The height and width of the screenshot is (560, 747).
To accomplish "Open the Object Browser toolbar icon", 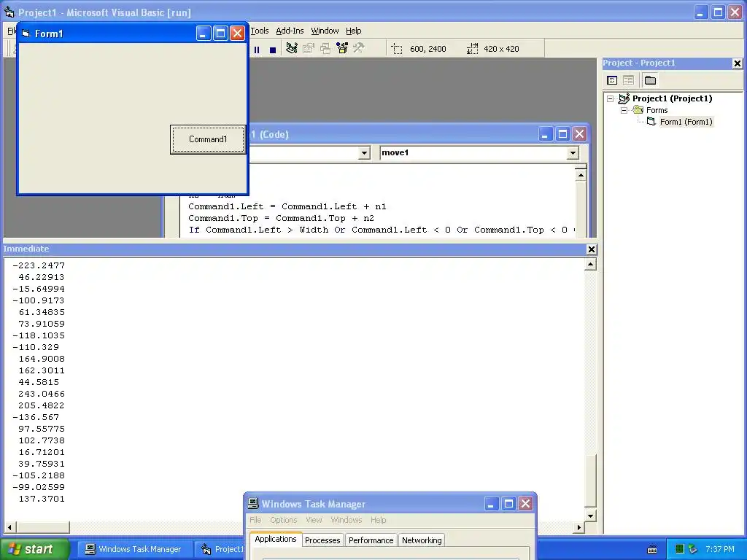I will (342, 48).
